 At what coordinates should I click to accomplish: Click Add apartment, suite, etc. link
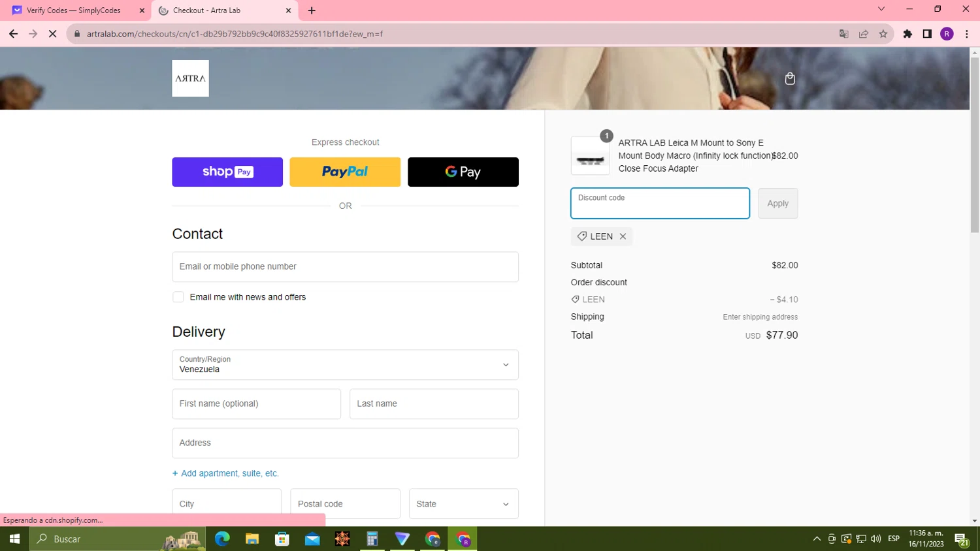225,473
